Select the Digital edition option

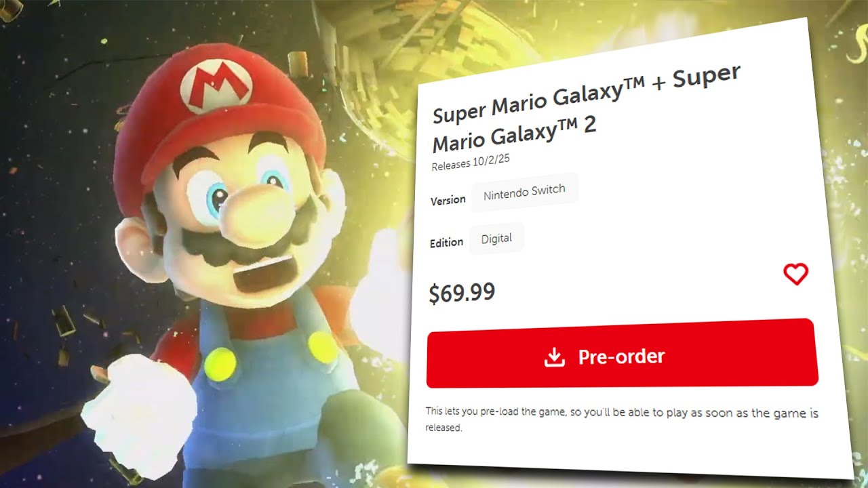coord(496,239)
